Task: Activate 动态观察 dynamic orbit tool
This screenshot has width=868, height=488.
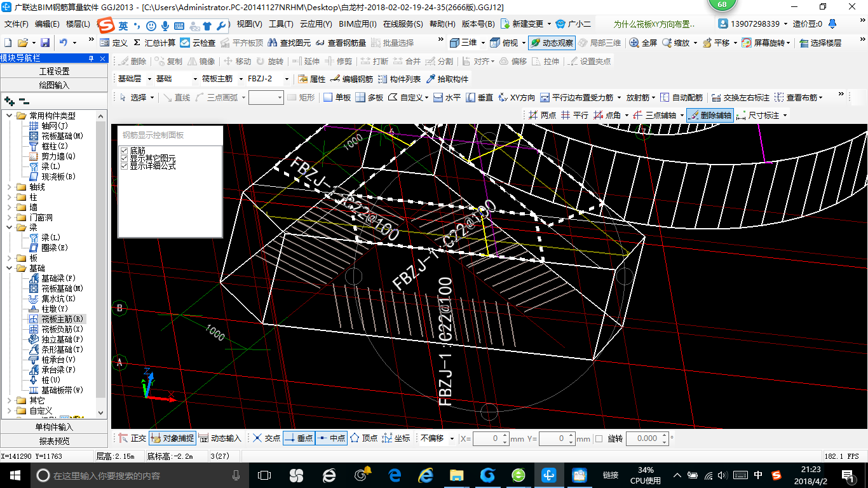Action: (x=552, y=43)
